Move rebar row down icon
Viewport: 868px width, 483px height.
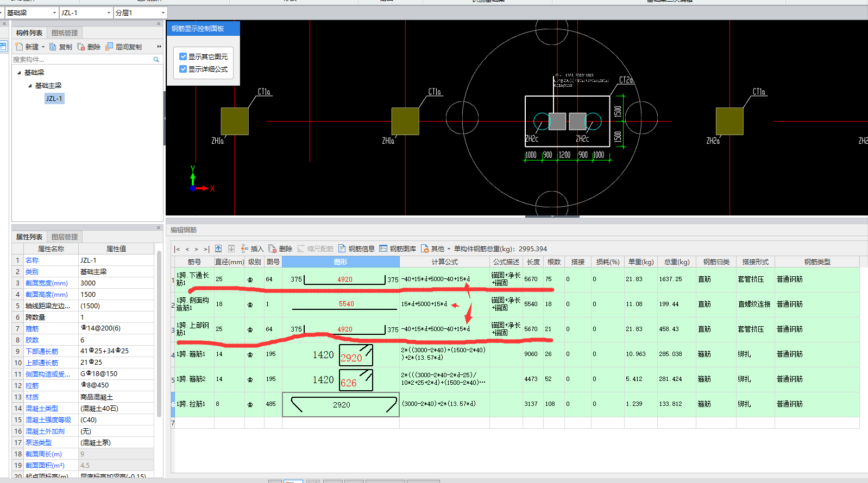(231, 249)
